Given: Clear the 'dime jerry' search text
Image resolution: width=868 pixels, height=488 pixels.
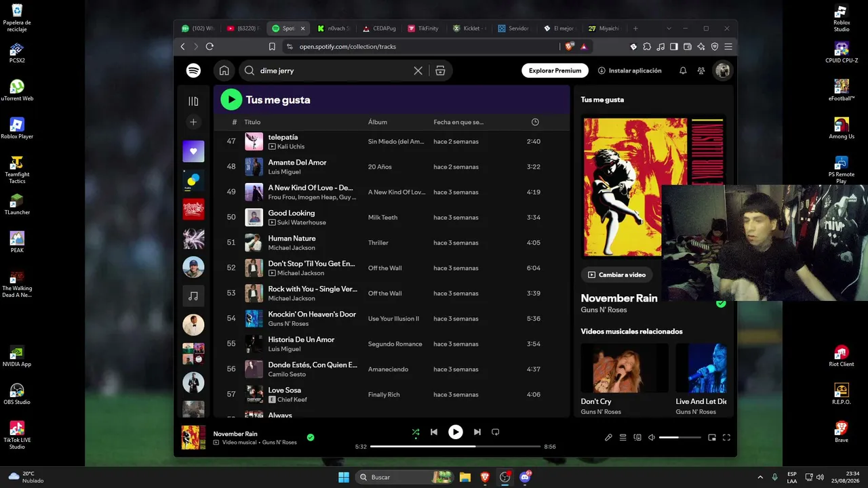Looking at the screenshot, I should tap(418, 70).
